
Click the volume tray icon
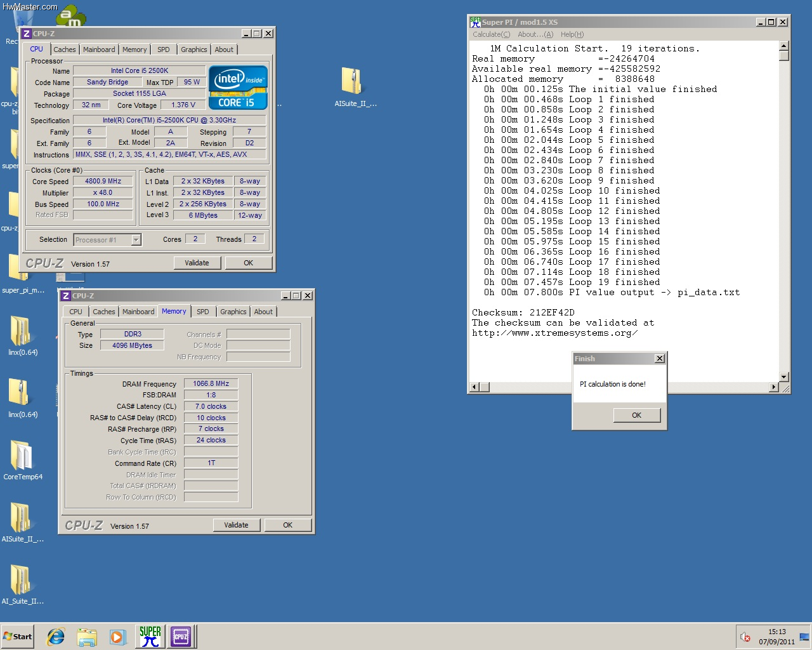pos(745,637)
